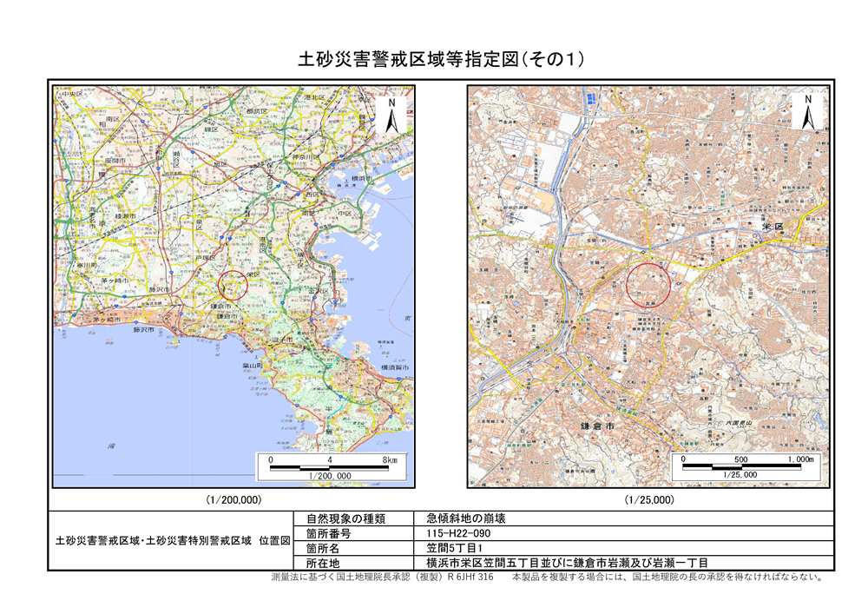Click the (1/25,000) caption below the right map
Screen dimensions: 868x614
tap(649, 500)
